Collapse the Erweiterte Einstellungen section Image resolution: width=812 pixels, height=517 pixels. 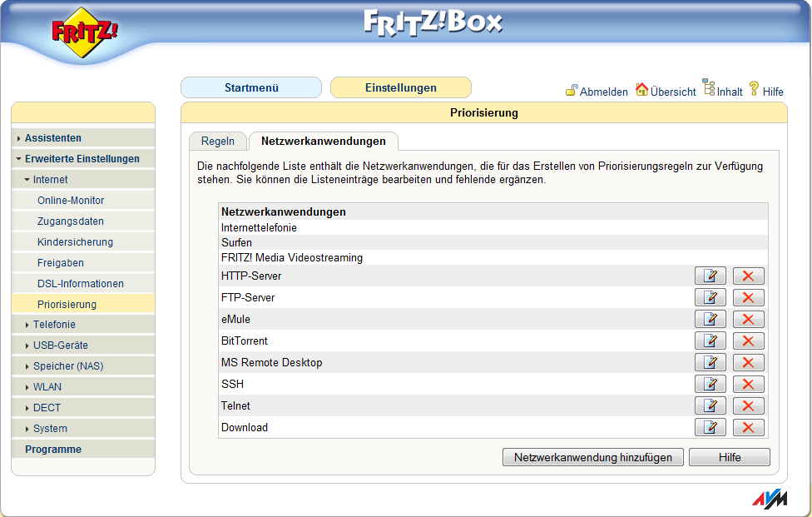(x=72, y=158)
